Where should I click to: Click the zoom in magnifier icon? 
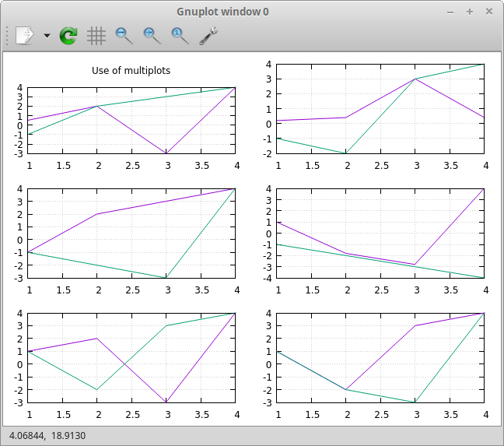152,35
